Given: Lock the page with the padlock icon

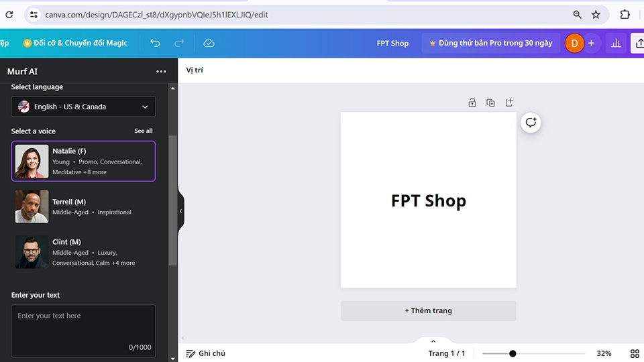Looking at the screenshot, I should (472, 103).
